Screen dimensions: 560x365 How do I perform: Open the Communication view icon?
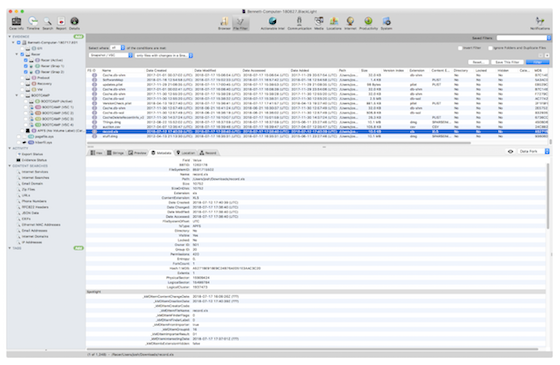click(299, 21)
